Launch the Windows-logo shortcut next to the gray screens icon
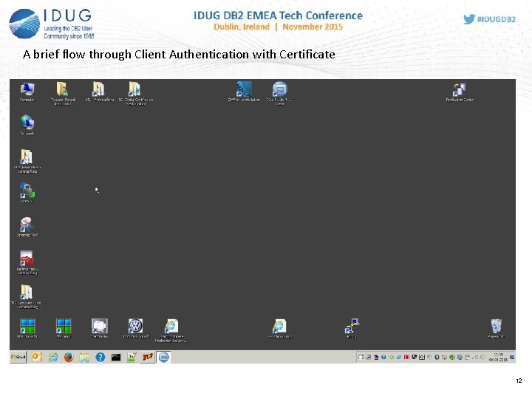The width and height of the screenshot is (532, 399). [64, 328]
